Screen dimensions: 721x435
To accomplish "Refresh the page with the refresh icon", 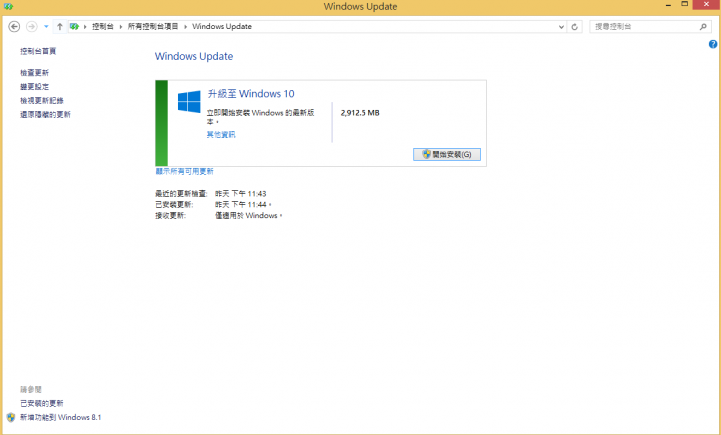I will tap(574, 27).
